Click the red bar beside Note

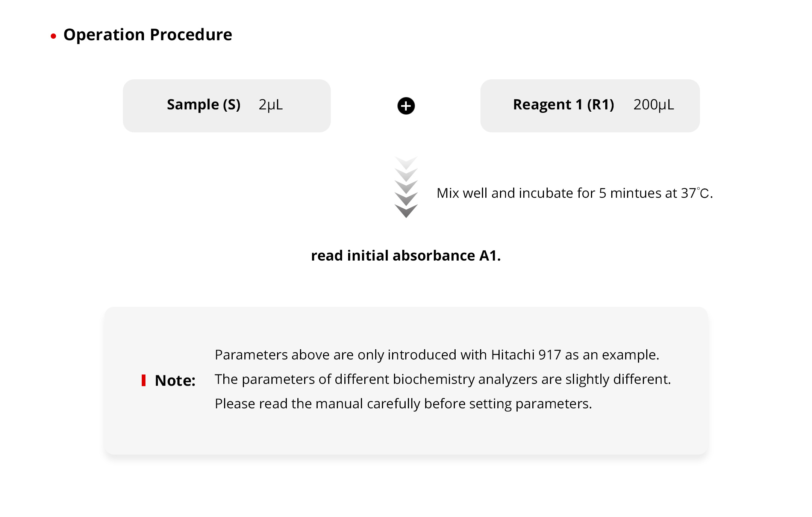[144, 380]
